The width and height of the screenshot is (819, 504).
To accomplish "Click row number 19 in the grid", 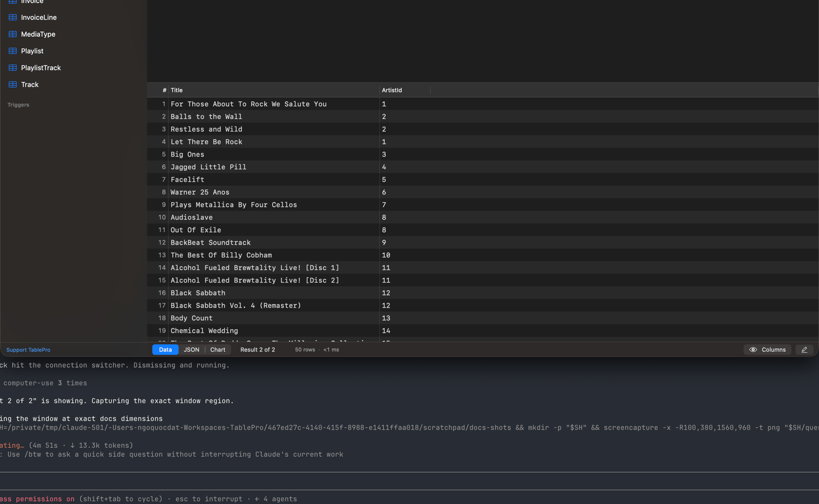I will 162,331.
